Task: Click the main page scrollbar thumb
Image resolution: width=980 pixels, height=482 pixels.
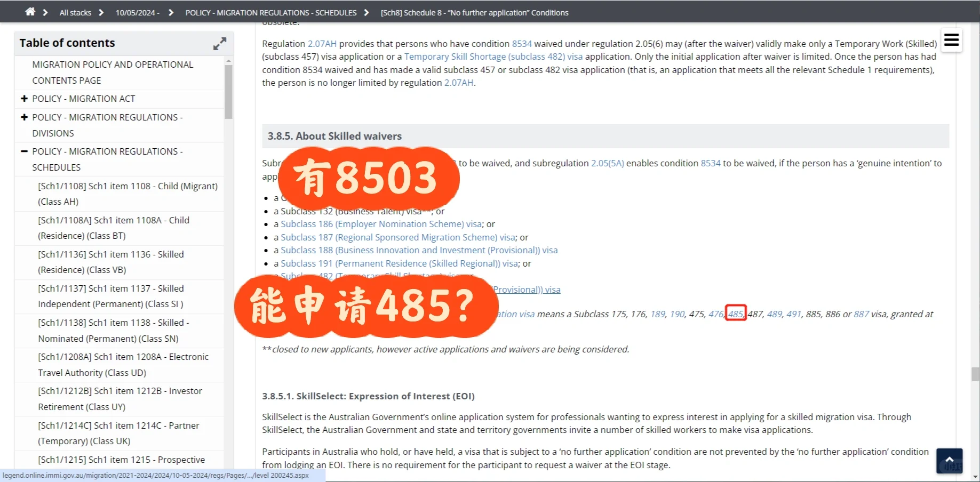Action: click(975, 374)
